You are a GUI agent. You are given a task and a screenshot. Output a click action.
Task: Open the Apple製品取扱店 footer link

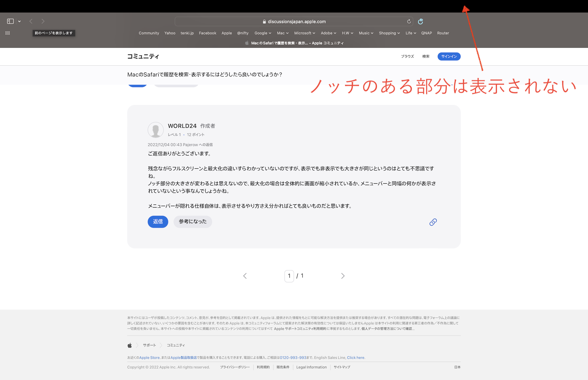184,358
